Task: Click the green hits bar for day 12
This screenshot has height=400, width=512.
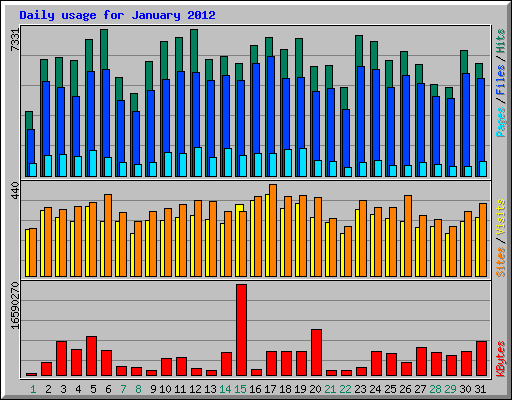Action: 194,50
